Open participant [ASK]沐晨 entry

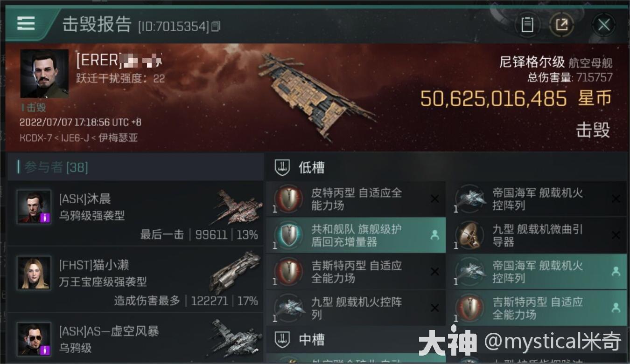135,213
